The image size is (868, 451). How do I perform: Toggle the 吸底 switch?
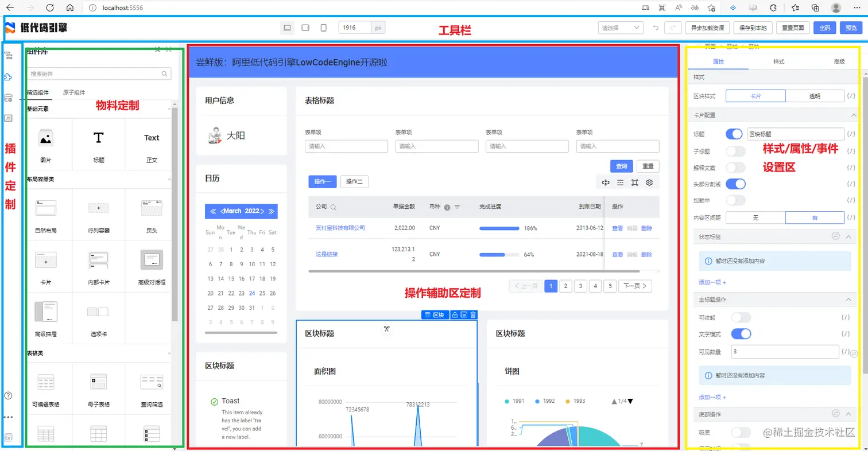click(741, 431)
